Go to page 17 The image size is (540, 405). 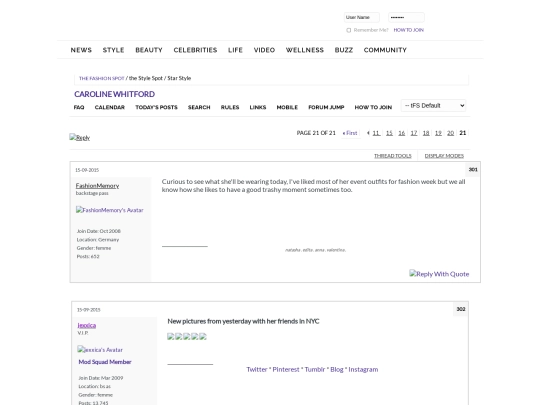[x=414, y=133]
